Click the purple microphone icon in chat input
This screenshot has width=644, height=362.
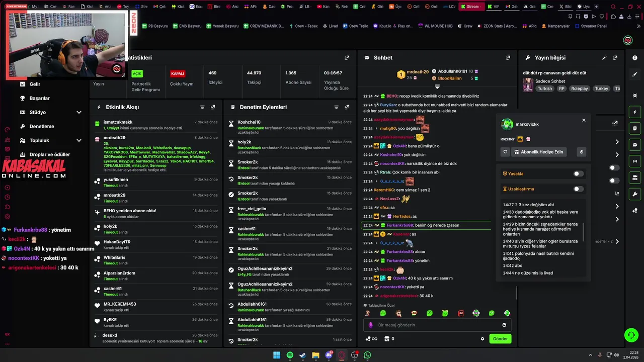click(371, 325)
